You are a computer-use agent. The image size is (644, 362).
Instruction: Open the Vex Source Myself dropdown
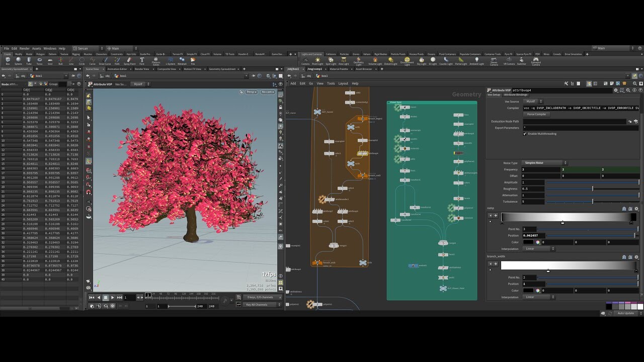(532, 101)
